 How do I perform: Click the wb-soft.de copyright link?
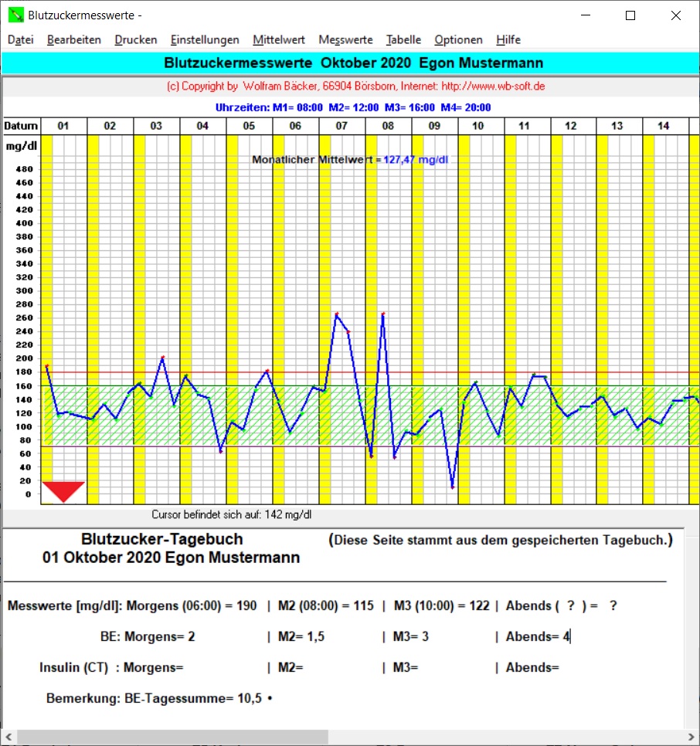tap(356, 86)
